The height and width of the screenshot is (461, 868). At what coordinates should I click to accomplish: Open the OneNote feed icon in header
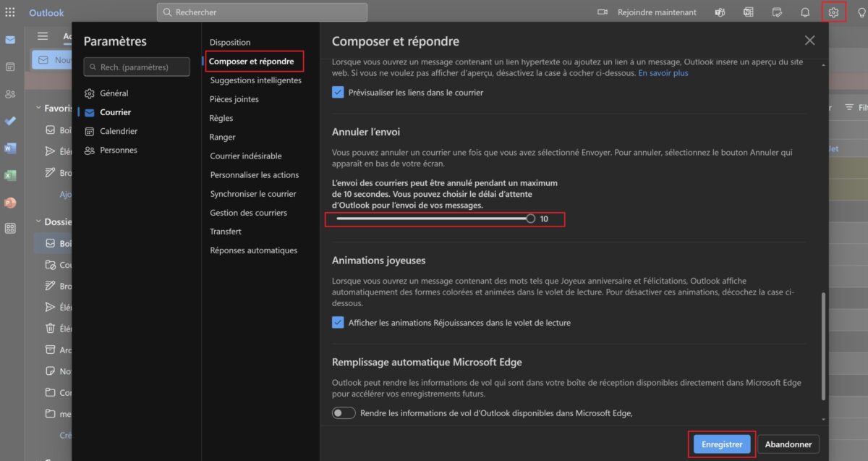(x=749, y=12)
